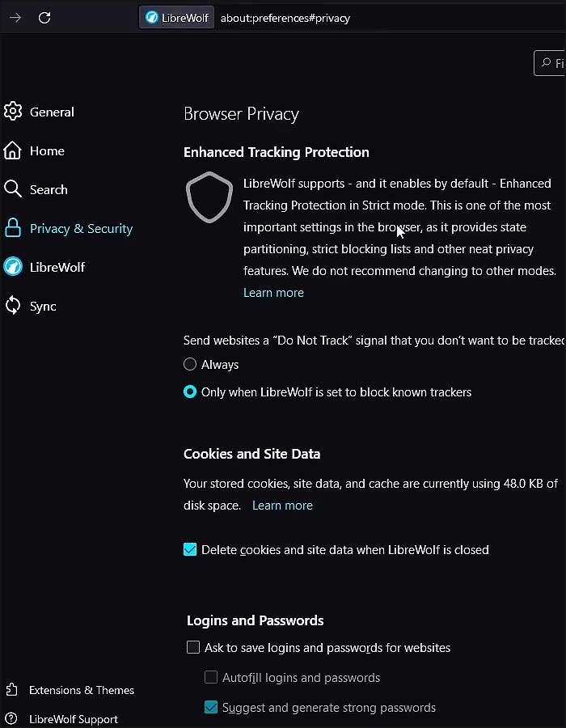Open Sync settings via circular arrows icon
The image size is (566, 728).
click(x=12, y=306)
